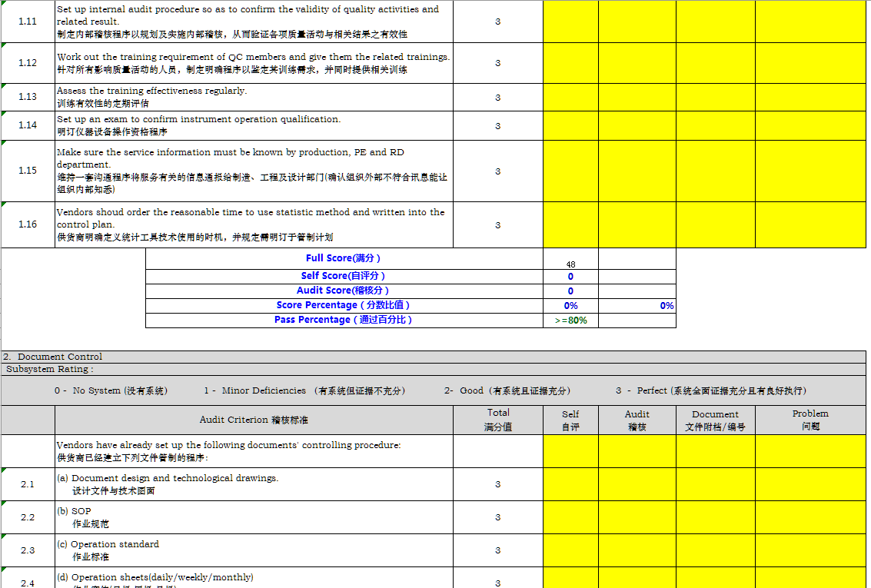This screenshot has width=871, height=588.
Task: Select the Self Score label cell
Action: coord(344,276)
